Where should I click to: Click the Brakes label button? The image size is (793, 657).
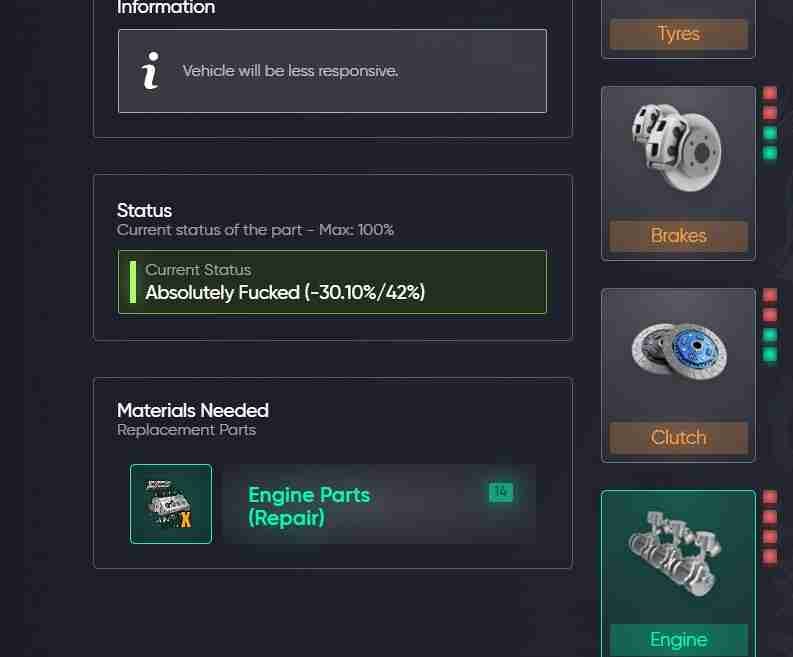[x=678, y=236]
